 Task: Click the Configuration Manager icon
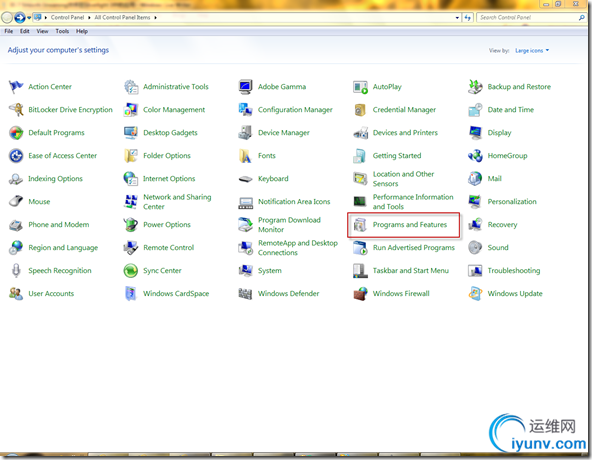245,110
